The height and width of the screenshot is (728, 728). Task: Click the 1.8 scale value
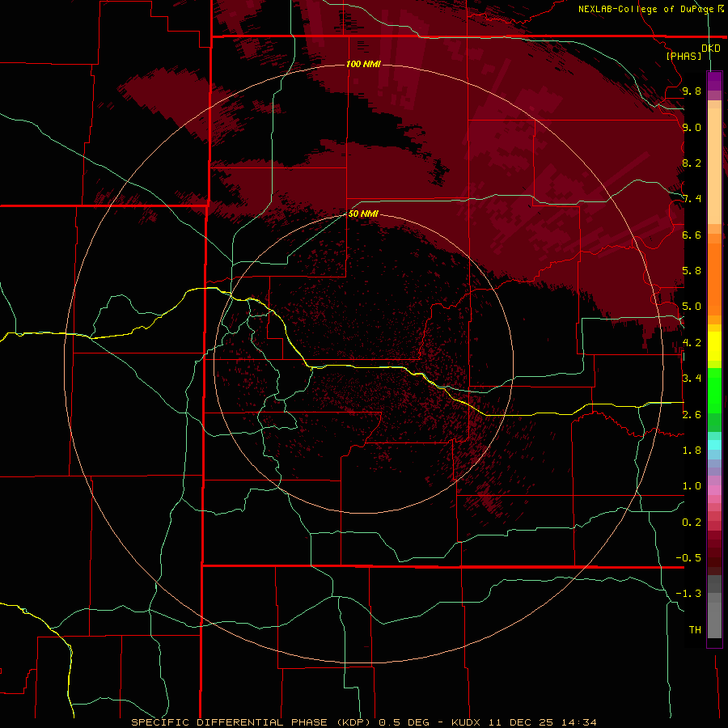692,451
